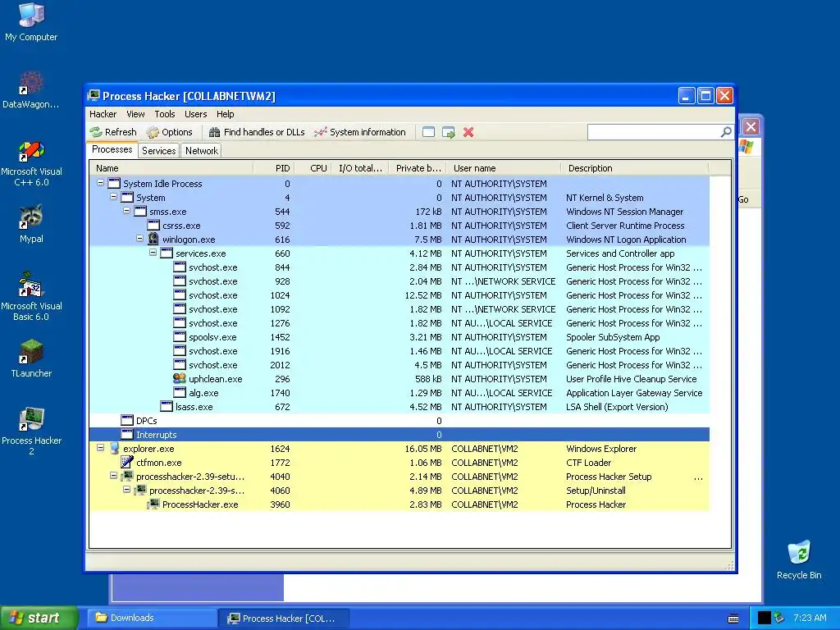Sort by Description column header

[x=634, y=168]
